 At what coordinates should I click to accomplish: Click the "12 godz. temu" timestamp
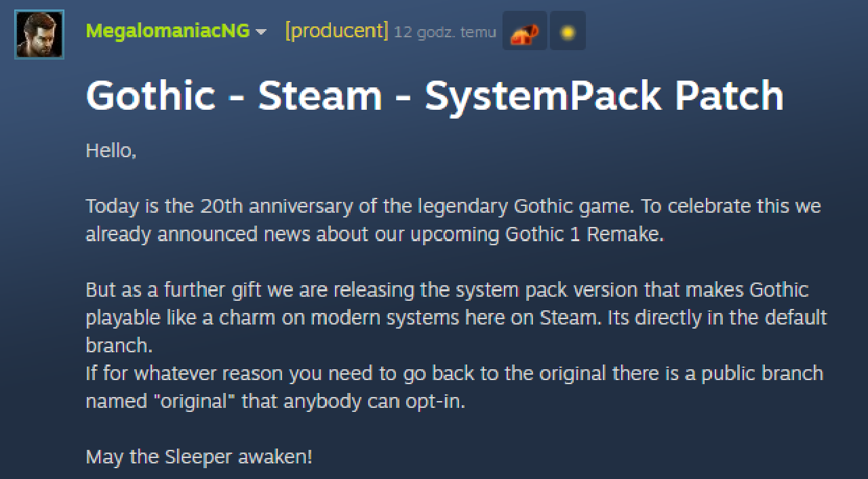445,32
